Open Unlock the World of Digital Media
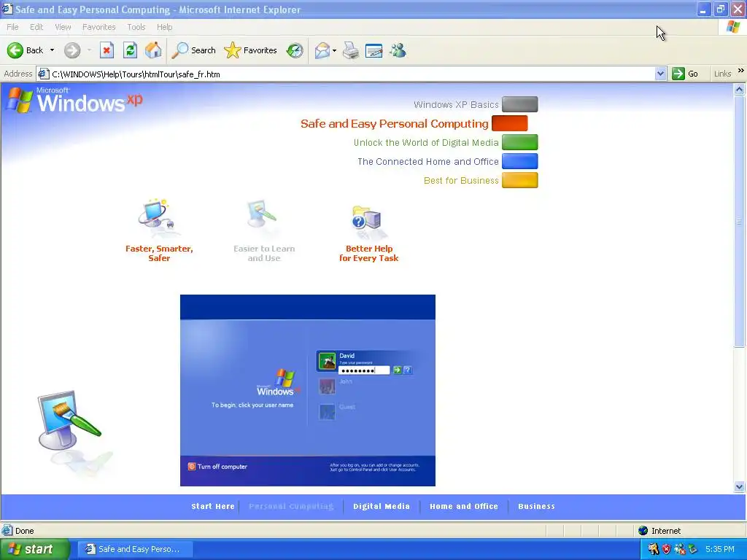The height and width of the screenshot is (560, 747). tap(426, 143)
